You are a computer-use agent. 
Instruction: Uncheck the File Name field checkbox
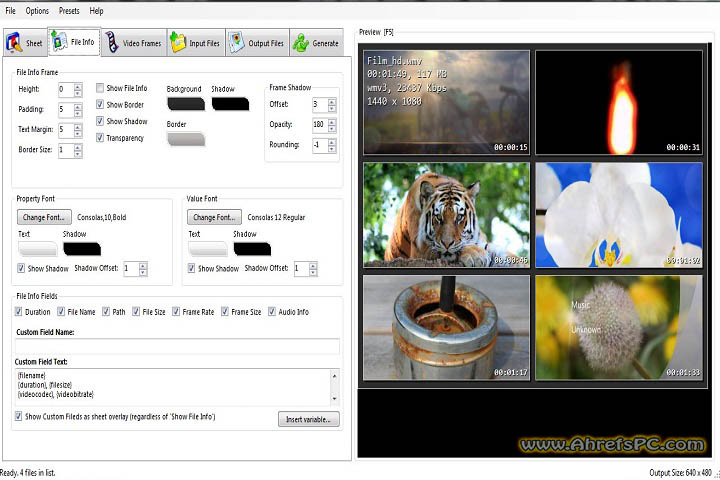coord(61,311)
